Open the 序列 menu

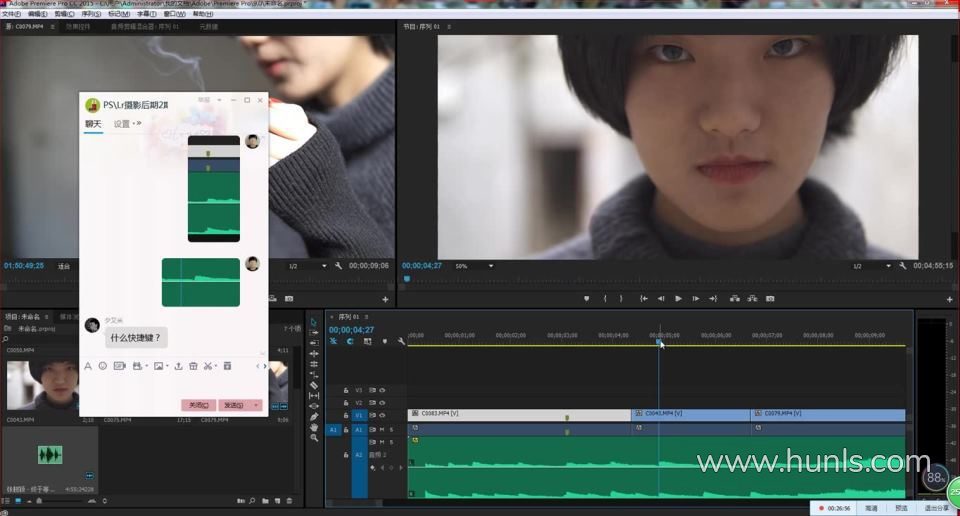[x=91, y=13]
